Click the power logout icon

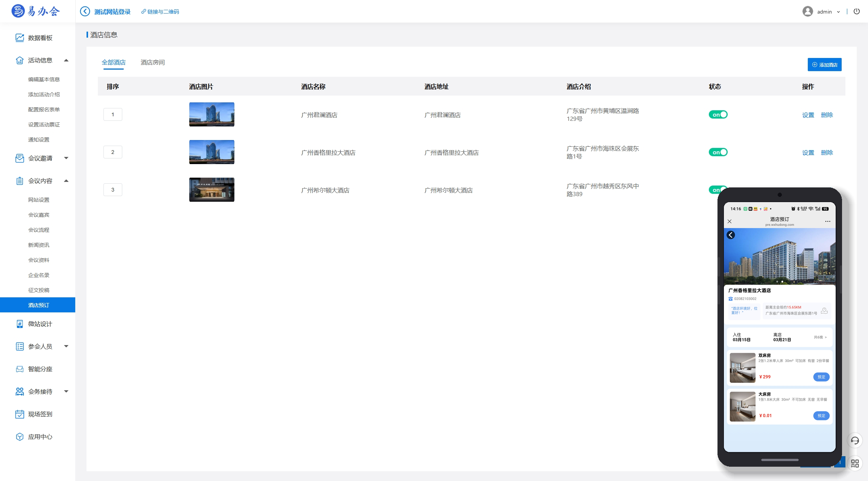click(857, 11)
